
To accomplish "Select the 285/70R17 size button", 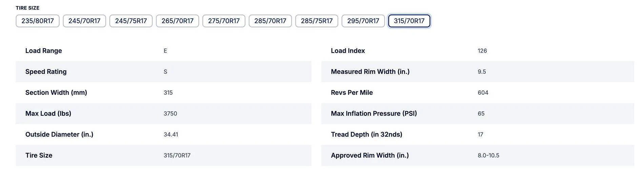I will pyautogui.click(x=270, y=21).
